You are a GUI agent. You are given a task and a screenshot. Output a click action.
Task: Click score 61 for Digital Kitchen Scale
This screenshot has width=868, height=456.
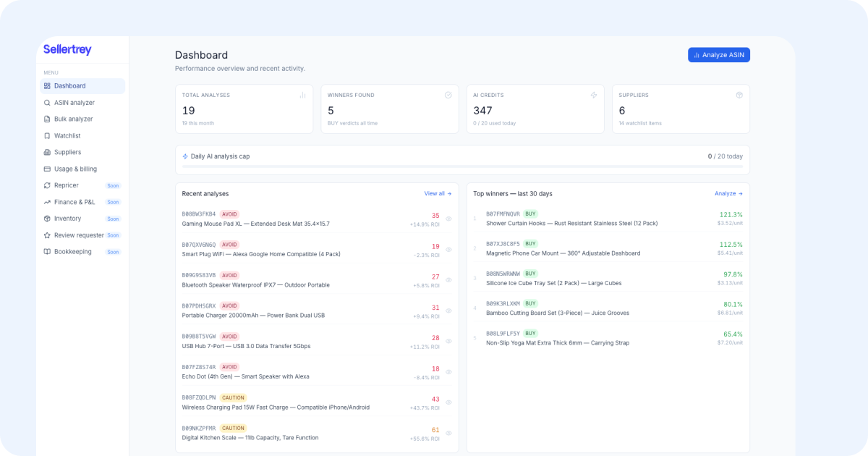tap(435, 430)
